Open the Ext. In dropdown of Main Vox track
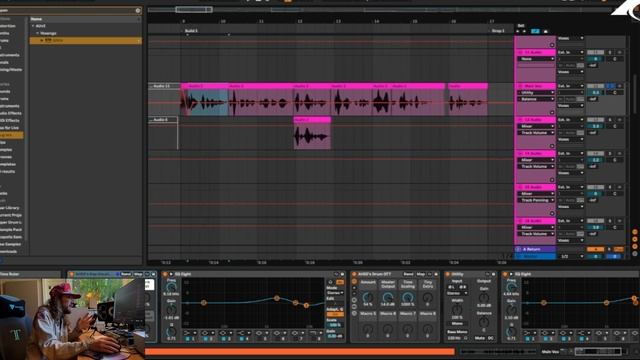The height and width of the screenshot is (360, 640). coord(571,86)
